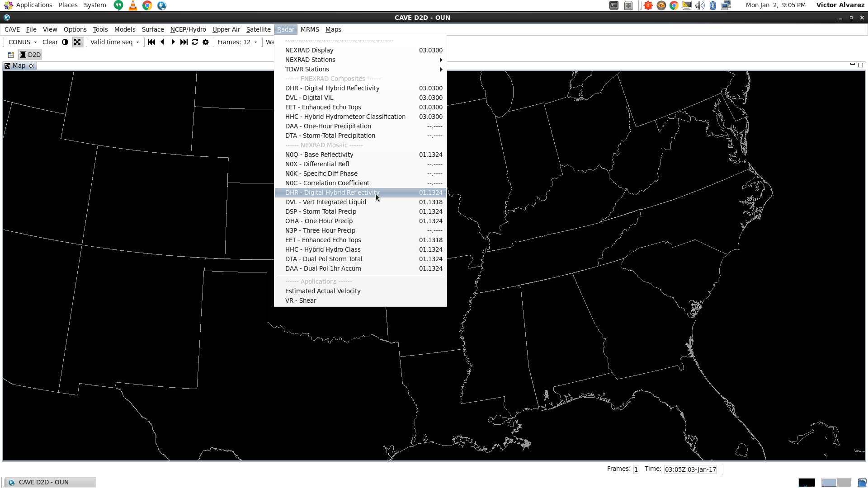Image resolution: width=868 pixels, height=488 pixels.
Task: Jump to the first frame
Action: coord(151,42)
